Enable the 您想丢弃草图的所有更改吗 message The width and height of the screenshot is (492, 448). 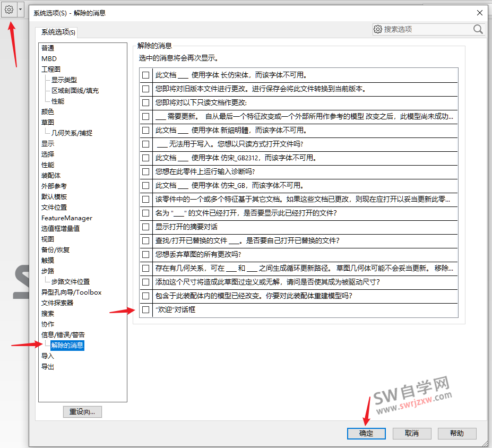[145, 254]
